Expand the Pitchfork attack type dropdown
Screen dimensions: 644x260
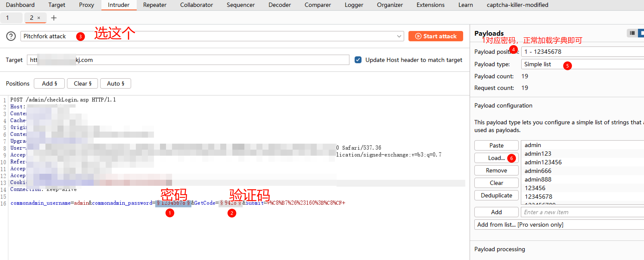tap(399, 36)
